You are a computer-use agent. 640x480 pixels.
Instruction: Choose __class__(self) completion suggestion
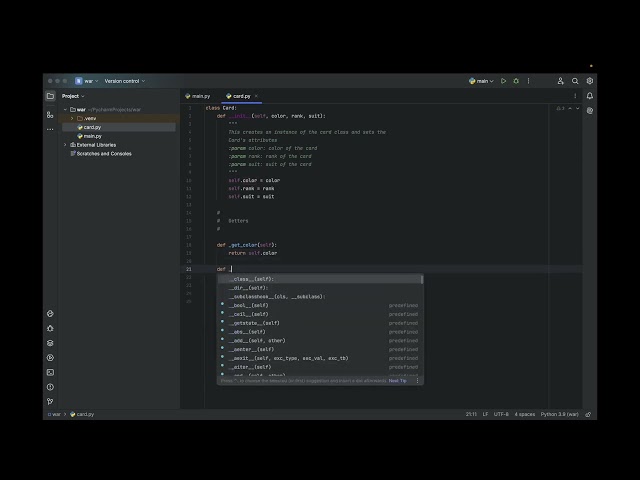pyautogui.click(x=319, y=279)
